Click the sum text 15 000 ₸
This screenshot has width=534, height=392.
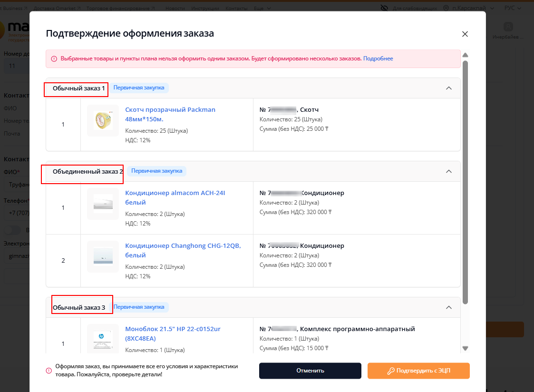point(317,348)
